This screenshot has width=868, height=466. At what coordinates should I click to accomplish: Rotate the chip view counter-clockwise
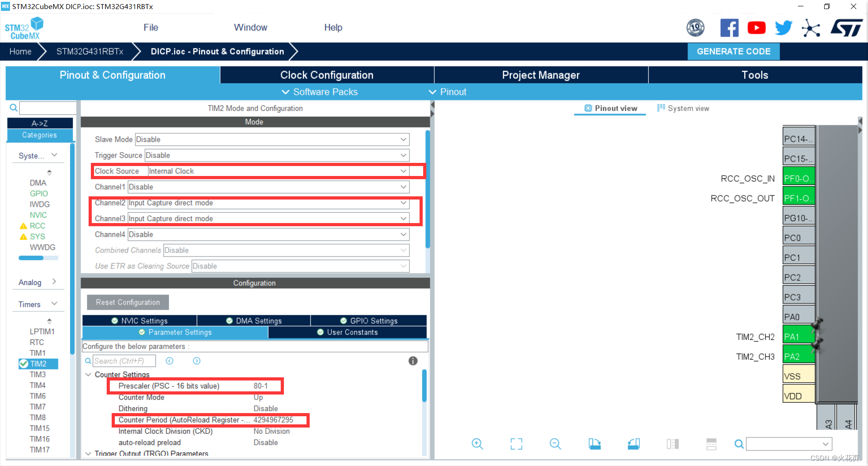[634, 444]
